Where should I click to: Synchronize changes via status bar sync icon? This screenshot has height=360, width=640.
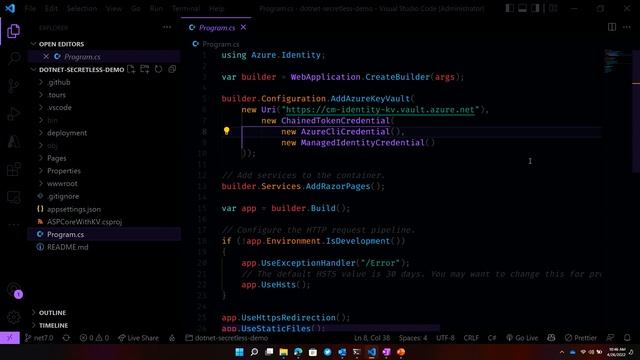[x=66, y=338]
